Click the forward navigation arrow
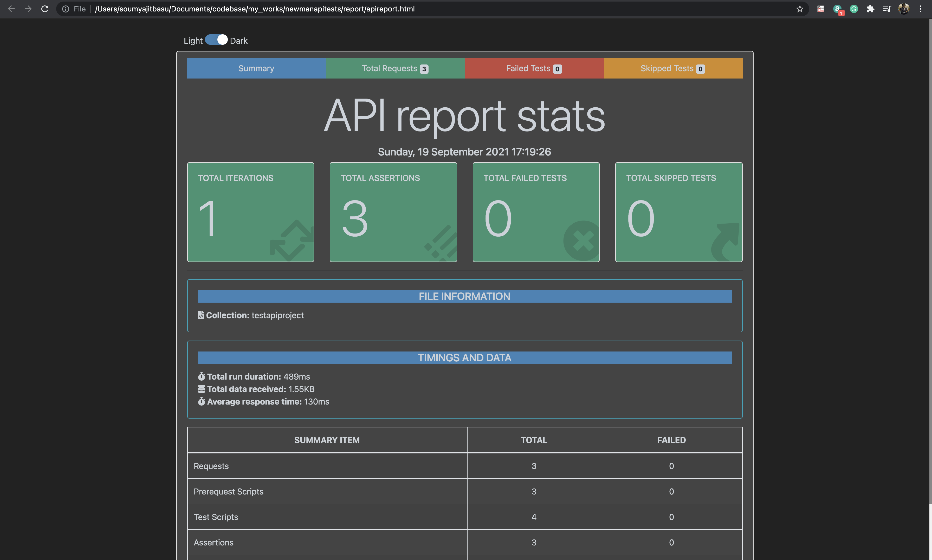Image resolution: width=932 pixels, height=560 pixels. [x=28, y=9]
